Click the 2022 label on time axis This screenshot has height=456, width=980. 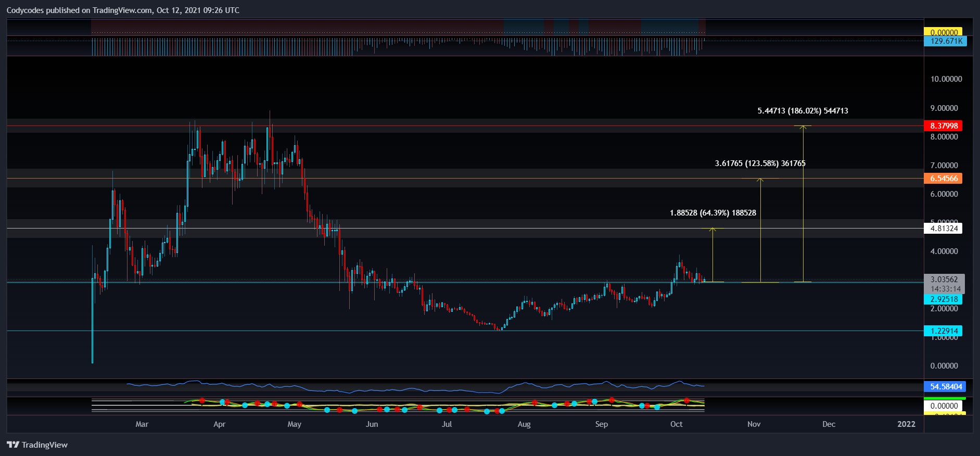pyautogui.click(x=906, y=424)
